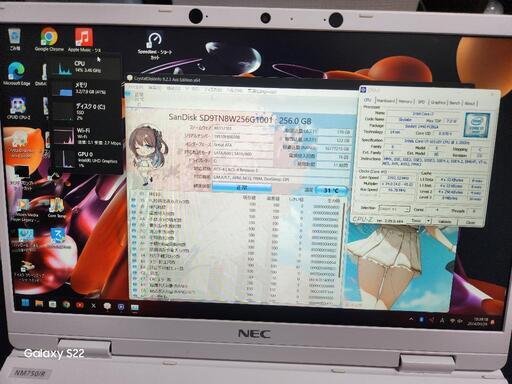Open the CPU-Z taskbar icon
The width and height of the screenshot is (512, 384).
coord(121,306)
